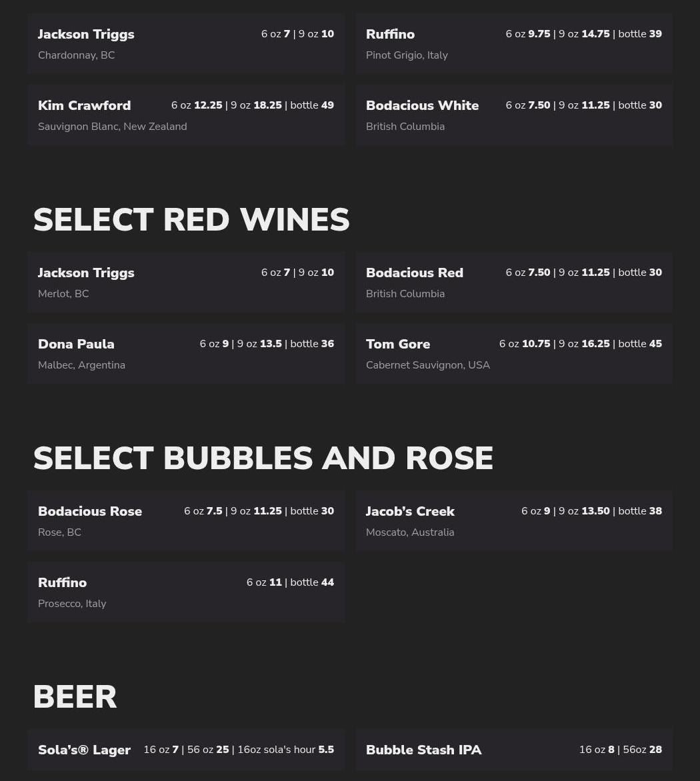
Task: Click the Beer section heading
Action: [x=75, y=697]
